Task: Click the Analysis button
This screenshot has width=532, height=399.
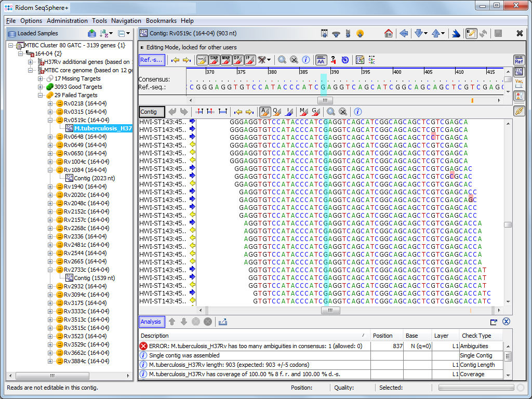Action: pos(151,322)
